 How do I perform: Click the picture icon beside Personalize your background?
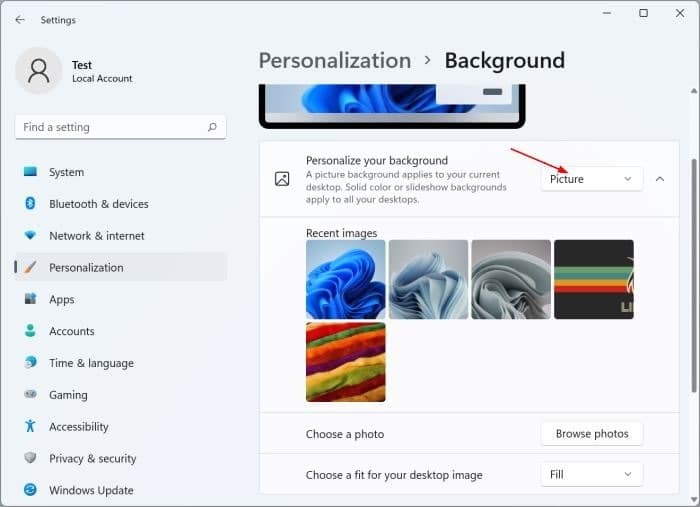(282, 179)
